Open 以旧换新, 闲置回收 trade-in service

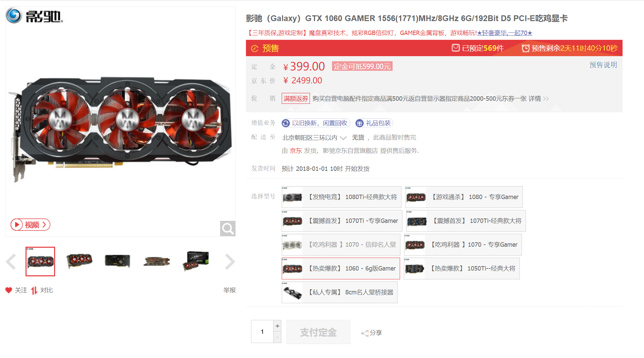pos(315,123)
